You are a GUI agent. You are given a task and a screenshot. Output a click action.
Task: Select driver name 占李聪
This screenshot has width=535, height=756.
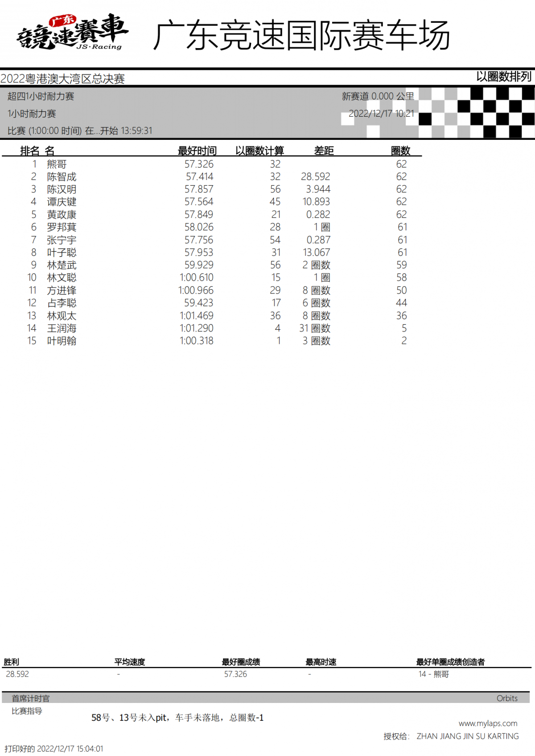(62, 303)
